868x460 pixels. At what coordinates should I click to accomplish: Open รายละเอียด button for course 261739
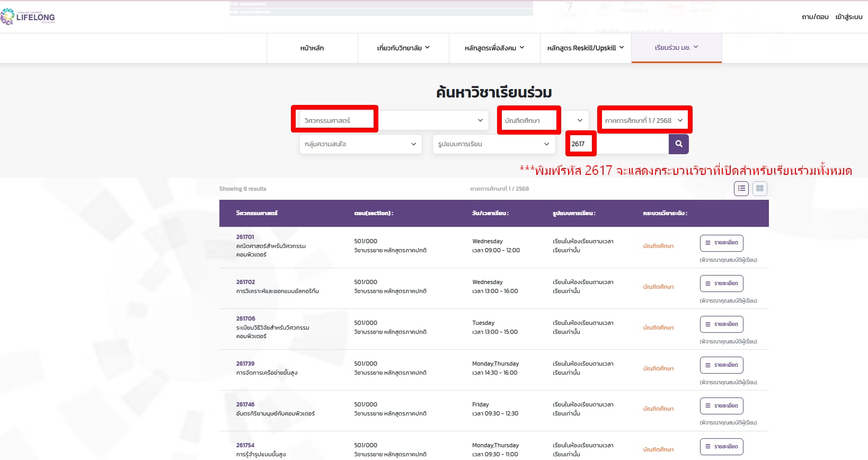[722, 365]
